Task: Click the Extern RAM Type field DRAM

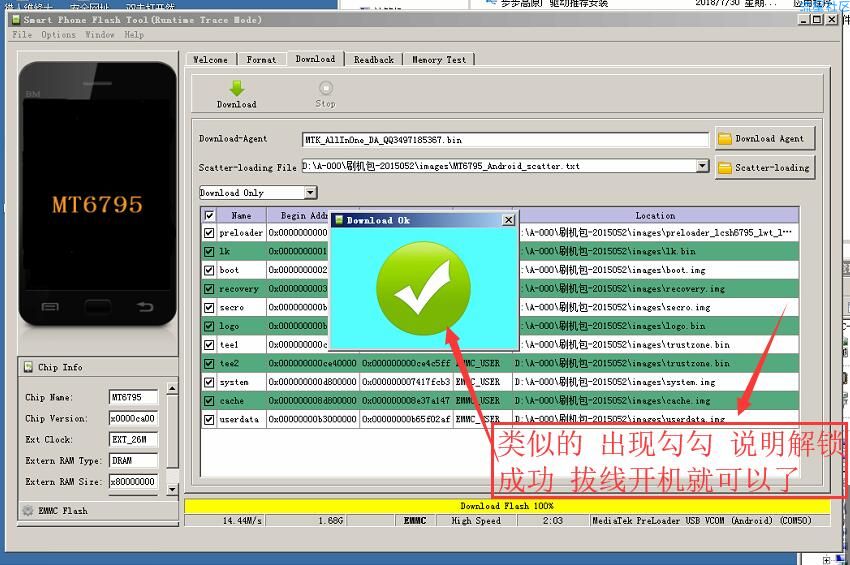Action: (x=133, y=461)
